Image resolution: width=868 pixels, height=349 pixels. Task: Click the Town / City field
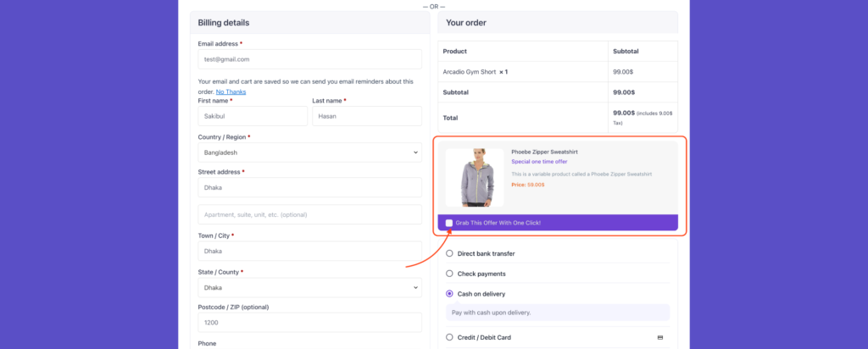[309, 251]
